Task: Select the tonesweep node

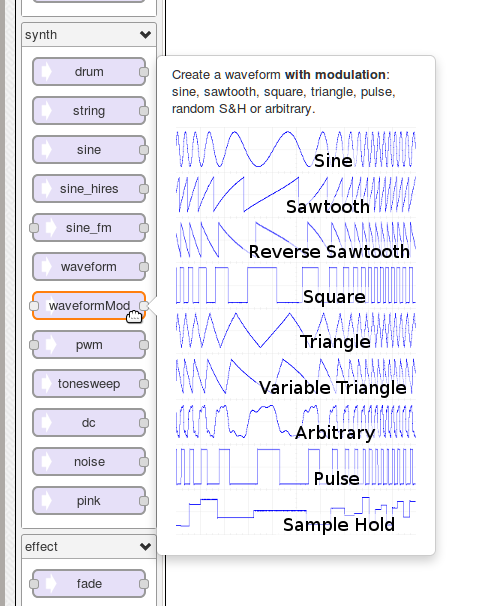Action: click(x=89, y=384)
